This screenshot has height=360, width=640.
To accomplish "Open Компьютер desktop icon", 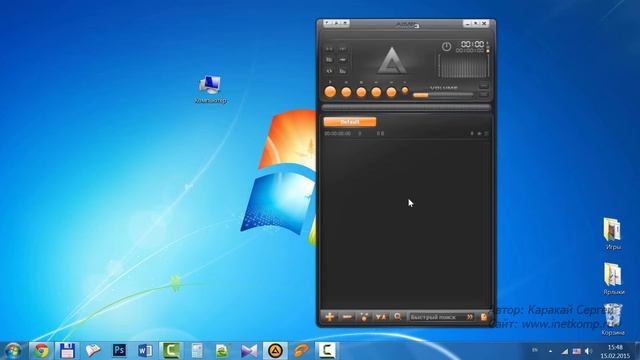I will 211,89.
